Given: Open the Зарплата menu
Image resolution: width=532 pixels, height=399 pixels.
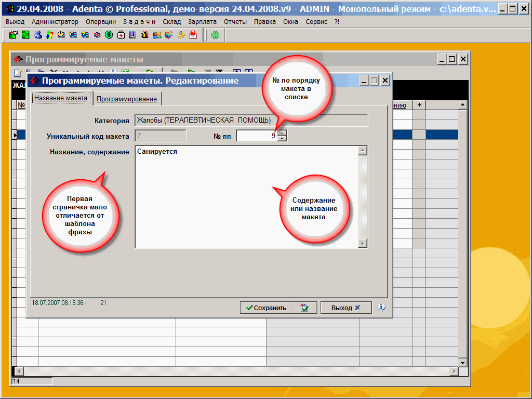Looking at the screenshot, I should point(203,22).
